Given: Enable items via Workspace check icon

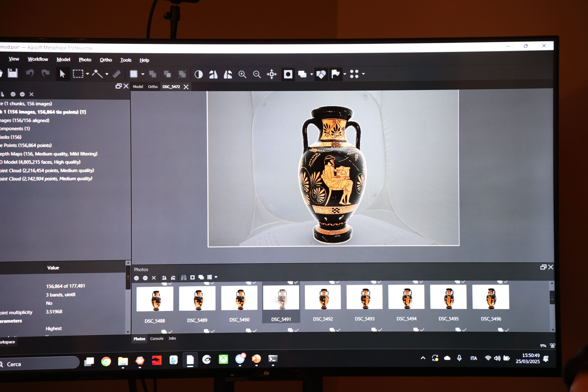Looking at the screenshot, I should click(x=13, y=94).
